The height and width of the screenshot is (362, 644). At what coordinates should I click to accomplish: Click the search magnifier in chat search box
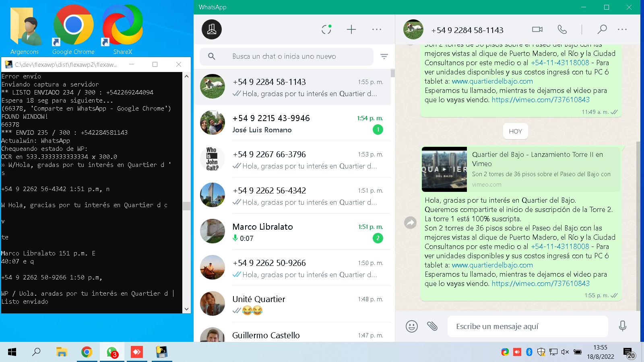(x=212, y=56)
